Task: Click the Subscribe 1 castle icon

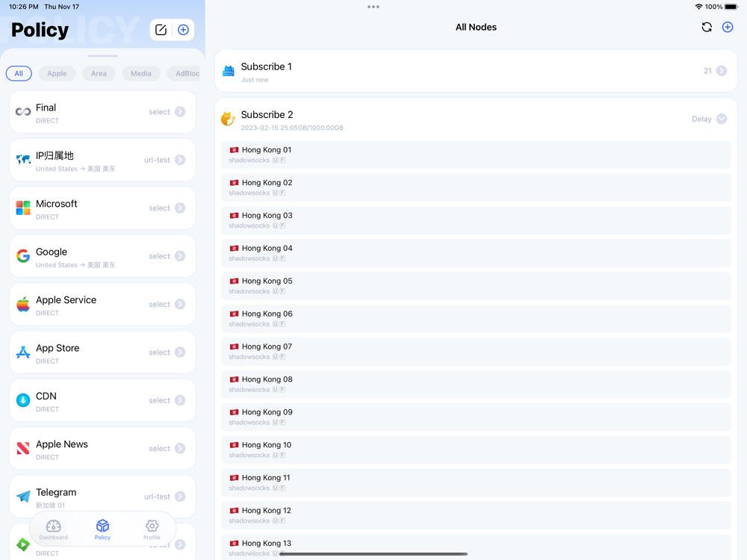Action: coord(229,71)
